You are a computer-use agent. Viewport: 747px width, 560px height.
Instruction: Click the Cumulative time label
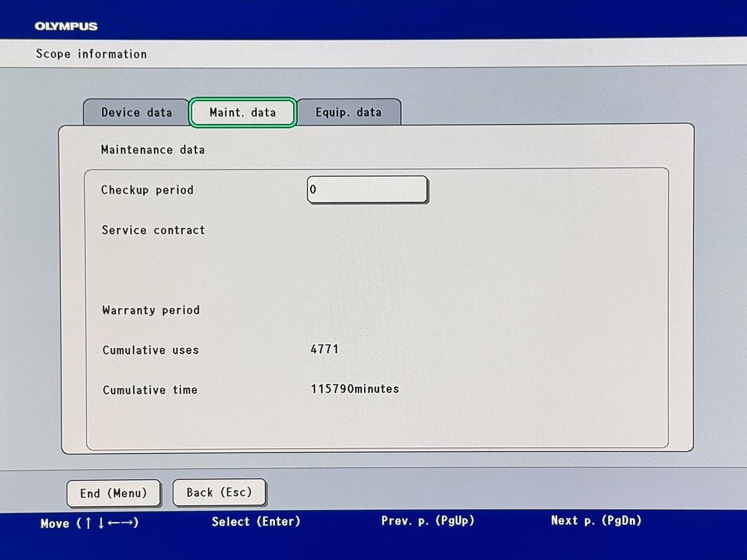tap(150, 390)
